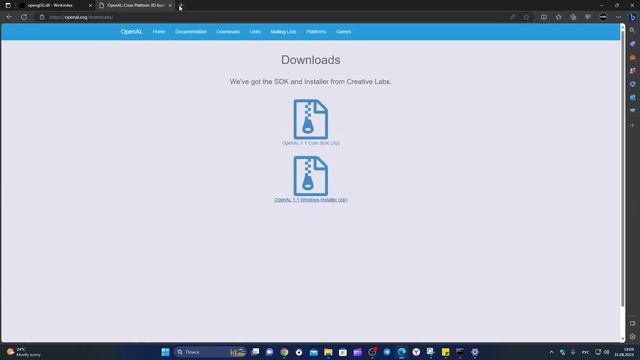Open the Mail app on taskbar

pyautogui.click(x=313, y=352)
